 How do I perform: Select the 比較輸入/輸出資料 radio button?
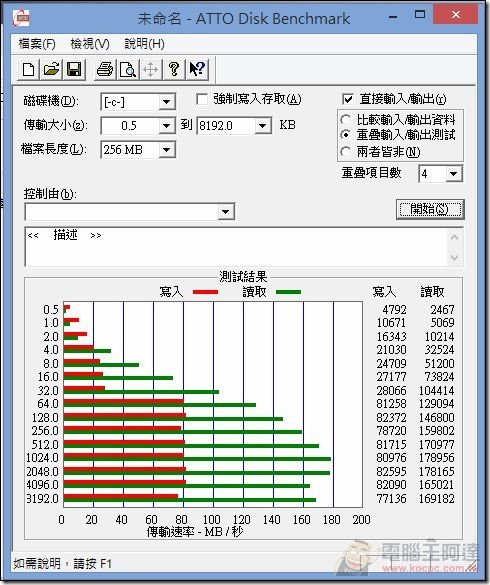pos(346,120)
